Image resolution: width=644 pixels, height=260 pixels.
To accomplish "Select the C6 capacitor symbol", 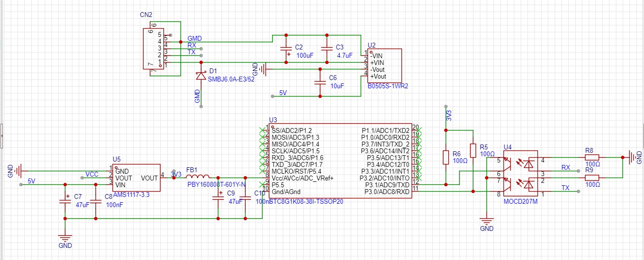I will click(x=320, y=83).
